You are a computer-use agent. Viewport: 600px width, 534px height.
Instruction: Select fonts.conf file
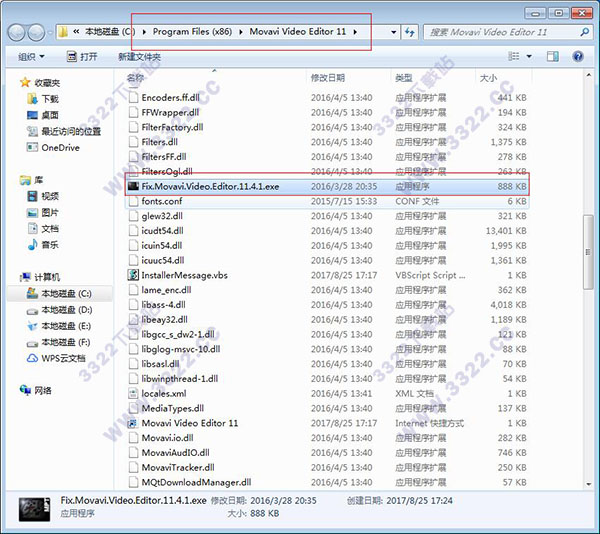pyautogui.click(x=328, y=201)
